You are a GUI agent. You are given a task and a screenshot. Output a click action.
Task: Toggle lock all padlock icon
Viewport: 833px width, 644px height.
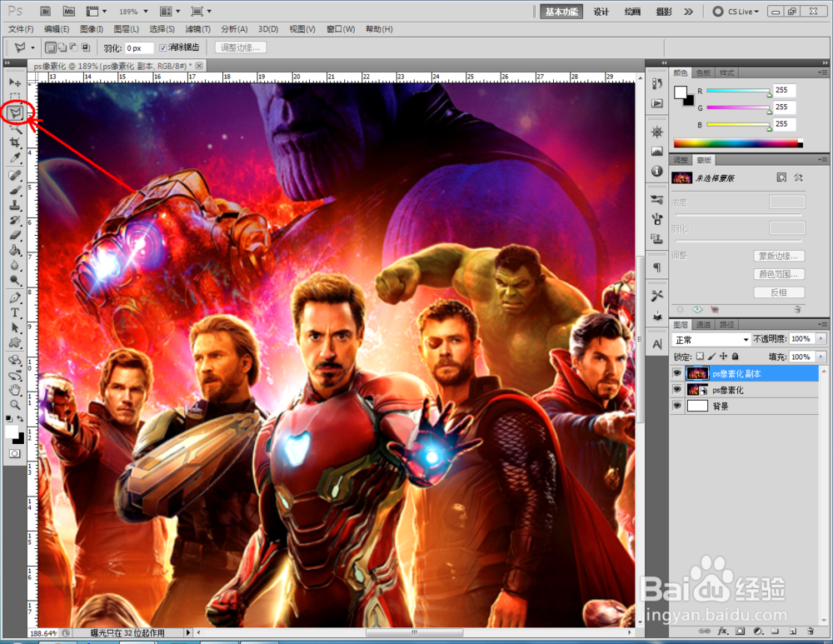(736, 357)
